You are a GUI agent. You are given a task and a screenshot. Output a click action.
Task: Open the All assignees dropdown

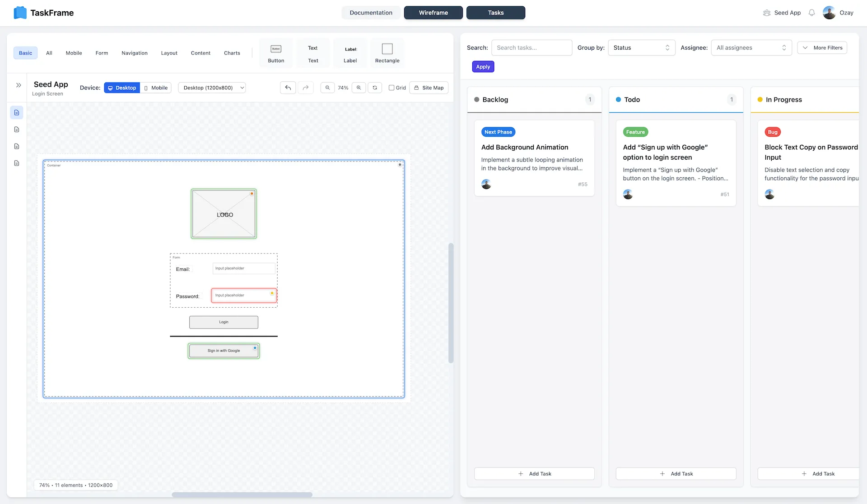tap(751, 47)
